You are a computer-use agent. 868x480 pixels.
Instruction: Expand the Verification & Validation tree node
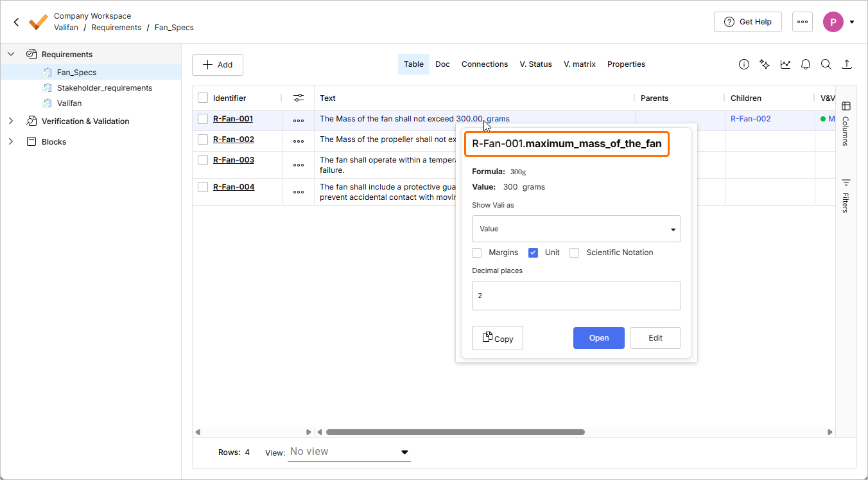coord(11,121)
